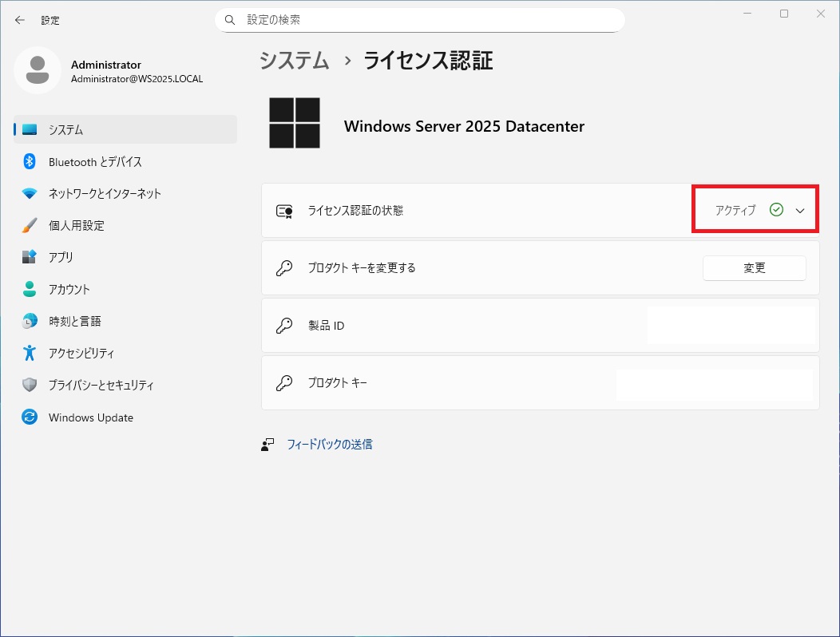Click the key icon beside 製品 ID

284,325
